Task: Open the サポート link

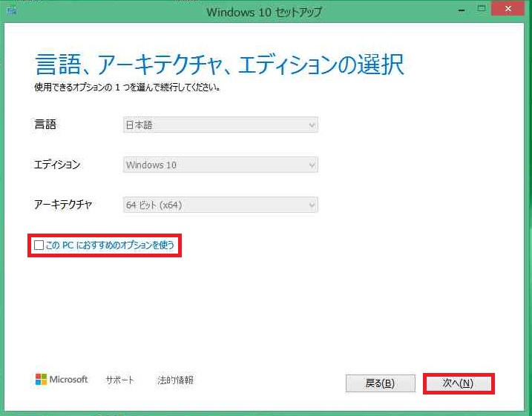Action: 119,380
